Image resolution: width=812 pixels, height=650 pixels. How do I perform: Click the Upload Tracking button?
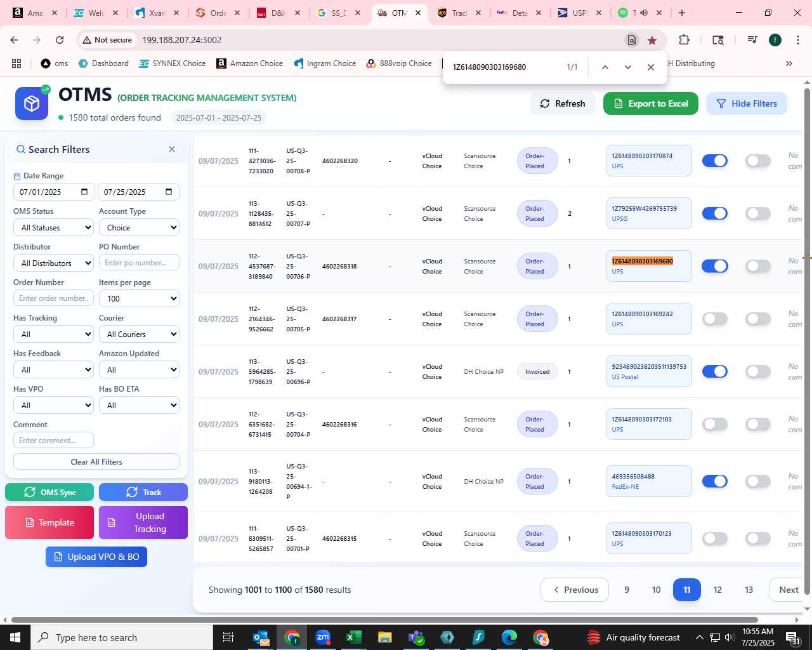click(x=143, y=522)
